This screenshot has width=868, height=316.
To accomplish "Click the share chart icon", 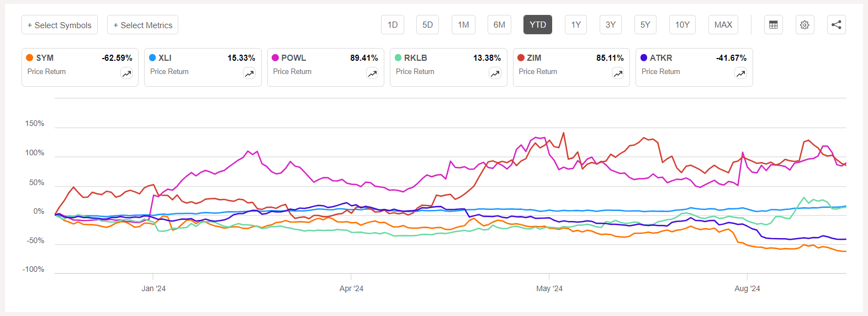I will tap(836, 25).
